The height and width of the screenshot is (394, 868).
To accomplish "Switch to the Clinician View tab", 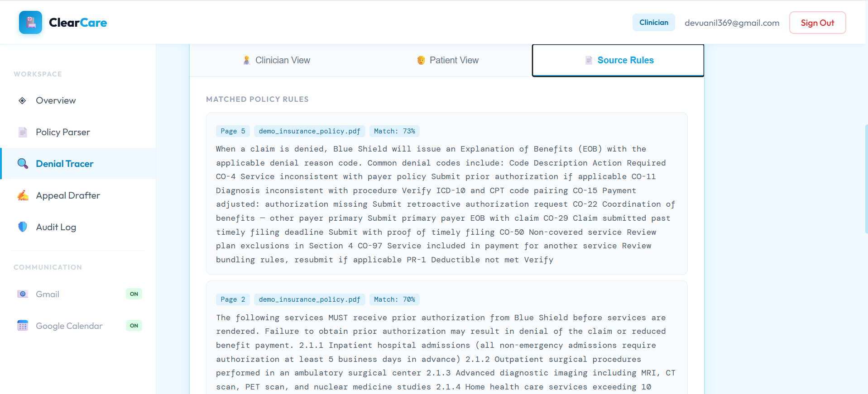I will point(276,60).
